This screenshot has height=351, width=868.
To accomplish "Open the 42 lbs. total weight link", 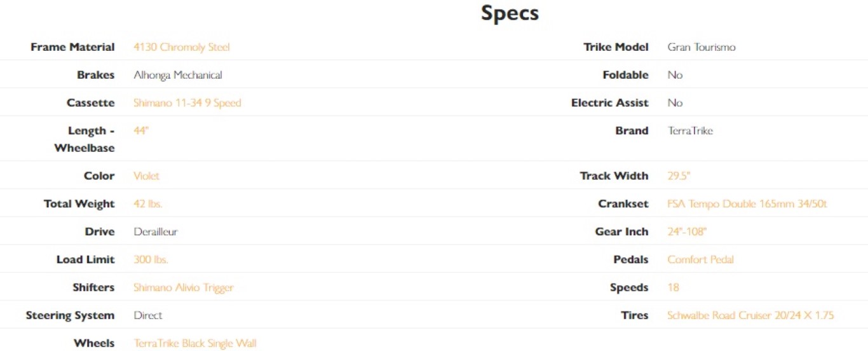I will pos(147,204).
